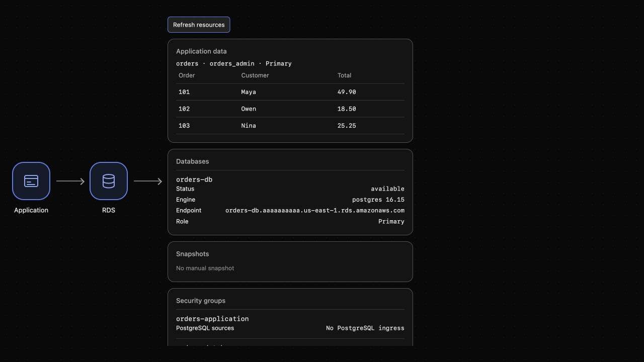Click customer name Maya

point(249,92)
